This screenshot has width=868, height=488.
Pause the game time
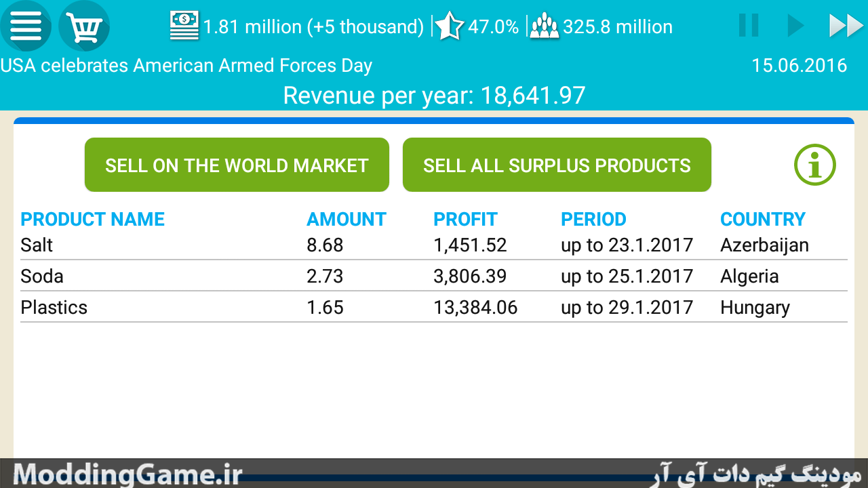click(749, 26)
